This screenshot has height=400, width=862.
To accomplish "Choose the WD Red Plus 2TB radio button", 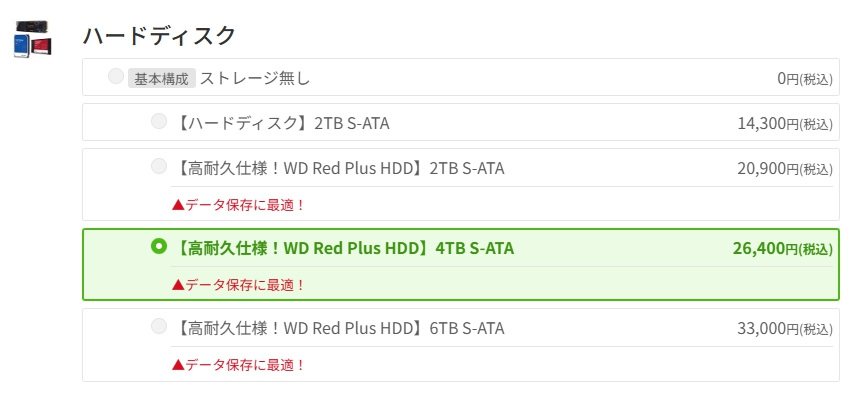I will coord(159,166).
